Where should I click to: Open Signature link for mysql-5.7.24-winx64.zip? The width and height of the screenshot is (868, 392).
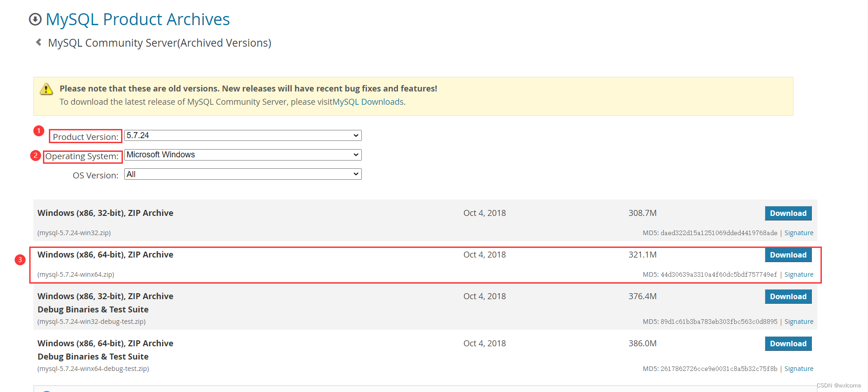pos(799,274)
